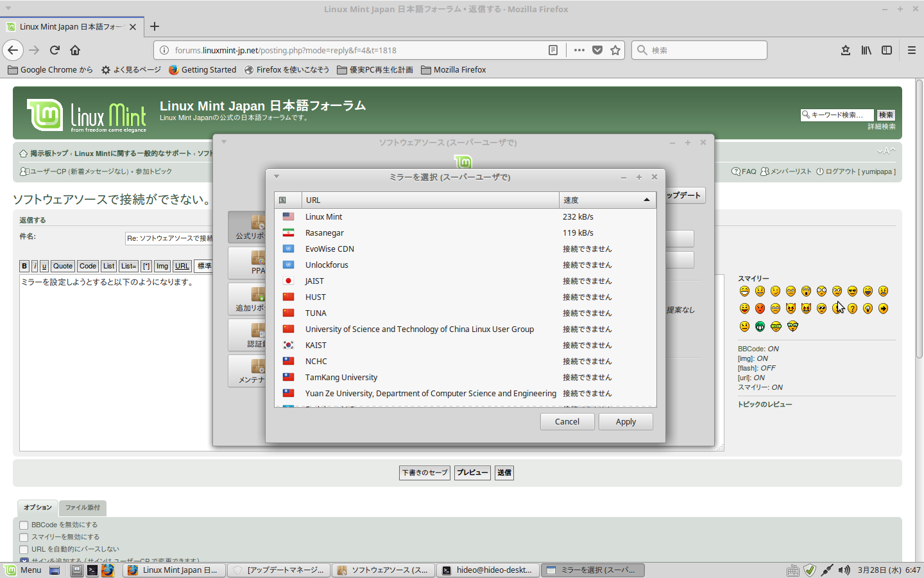Screen dimensions: 924x578
Task: Open FAQ link
Action: coord(744,171)
